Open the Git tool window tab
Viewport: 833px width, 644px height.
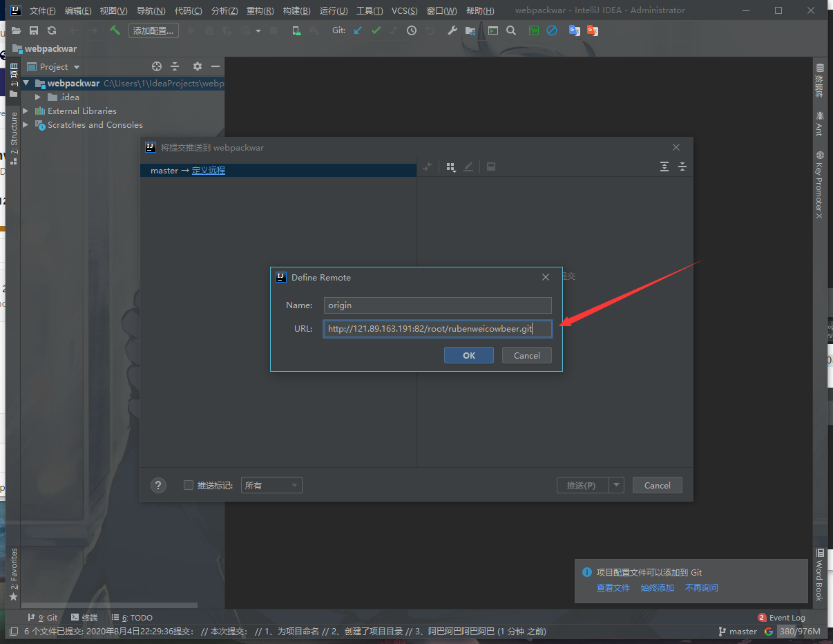coord(43,618)
